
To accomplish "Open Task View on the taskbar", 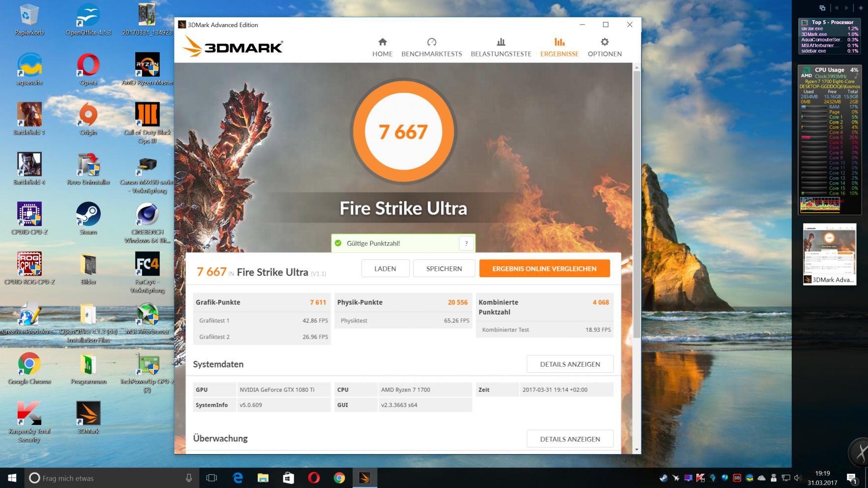I will pyautogui.click(x=211, y=478).
